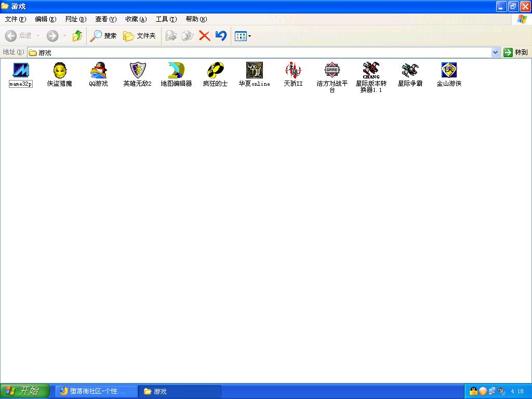Open the mame32p game shortcut

(x=21, y=71)
